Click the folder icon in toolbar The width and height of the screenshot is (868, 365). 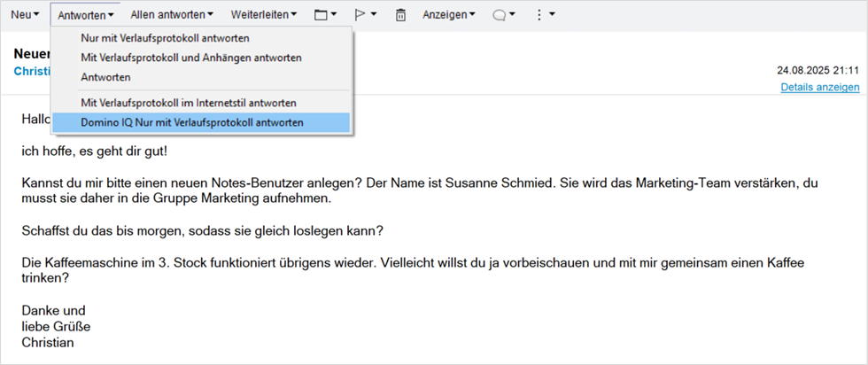click(x=321, y=15)
